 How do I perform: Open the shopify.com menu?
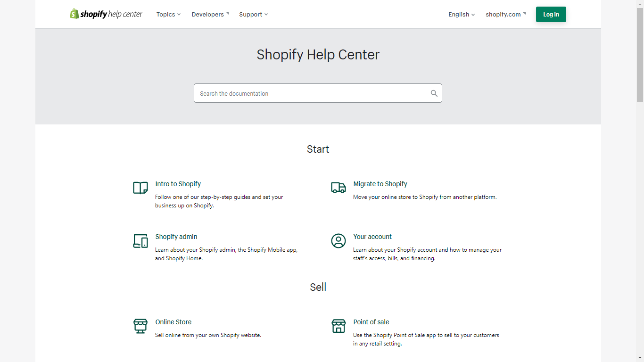[x=504, y=14]
